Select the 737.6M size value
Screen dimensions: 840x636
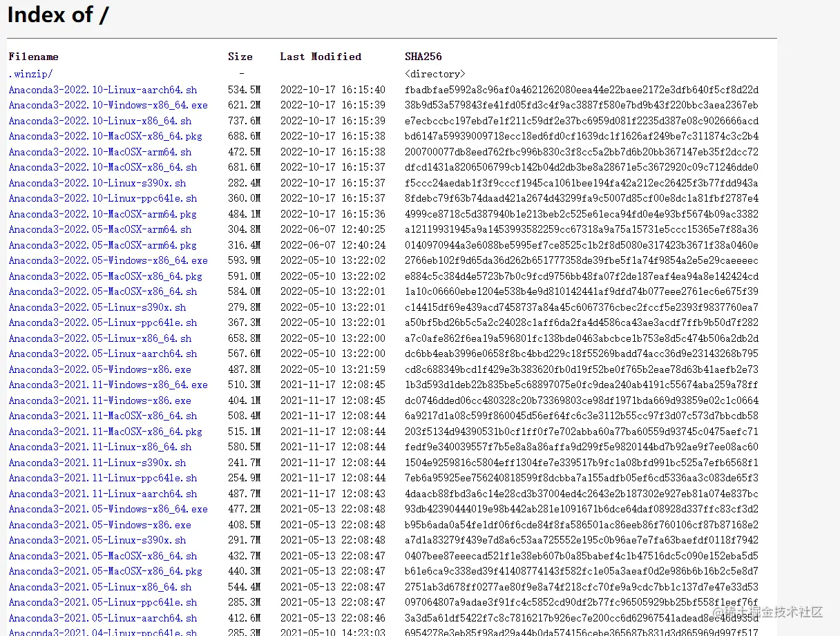coord(245,121)
